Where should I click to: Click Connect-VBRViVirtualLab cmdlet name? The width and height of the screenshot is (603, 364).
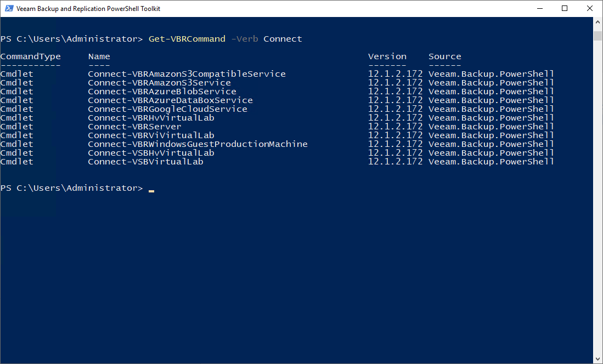[151, 135]
